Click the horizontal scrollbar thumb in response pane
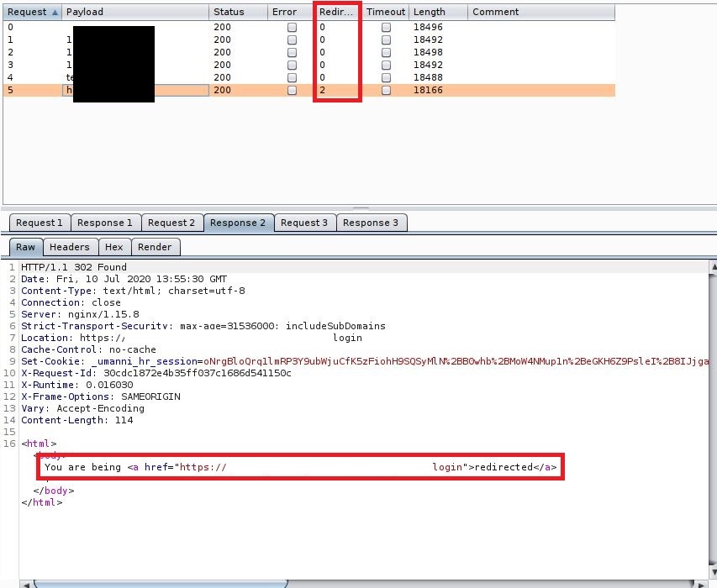This screenshot has height=588, width=717. (x=161, y=584)
